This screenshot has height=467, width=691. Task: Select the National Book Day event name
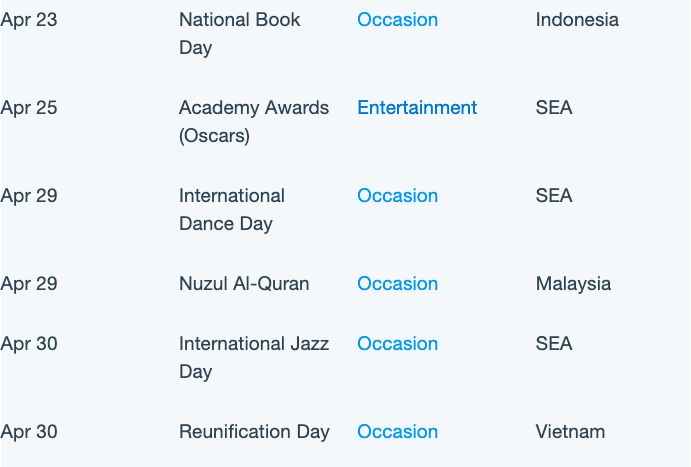click(x=239, y=34)
